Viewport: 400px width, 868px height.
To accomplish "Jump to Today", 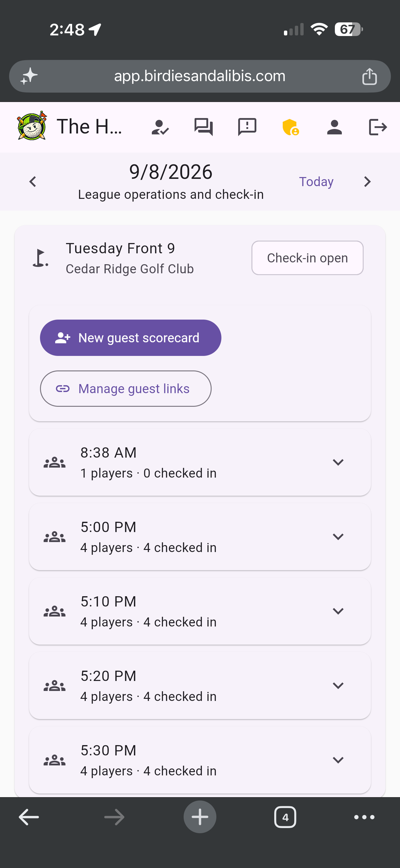I will tap(316, 182).
